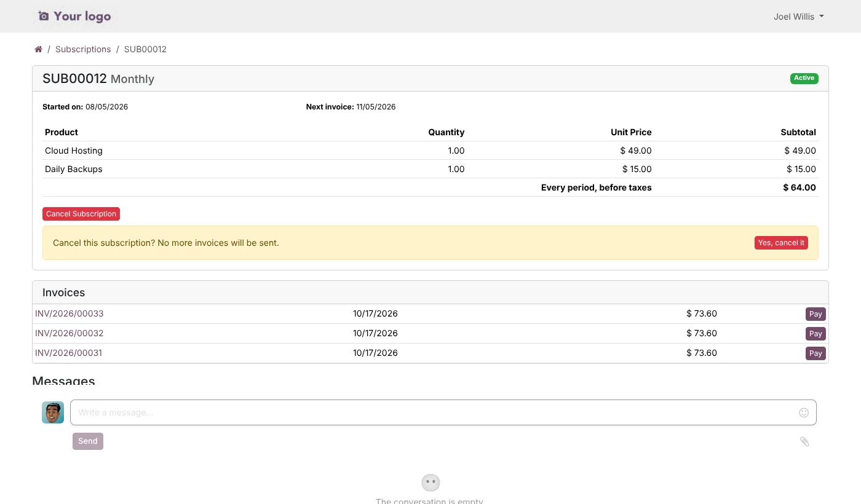The width and height of the screenshot is (861, 504).
Task: Pay invoice INV/2026/00032
Action: (815, 334)
